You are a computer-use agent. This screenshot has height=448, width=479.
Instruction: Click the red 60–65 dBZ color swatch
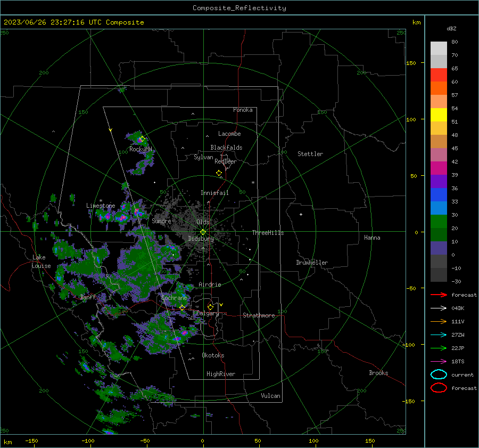439,75
